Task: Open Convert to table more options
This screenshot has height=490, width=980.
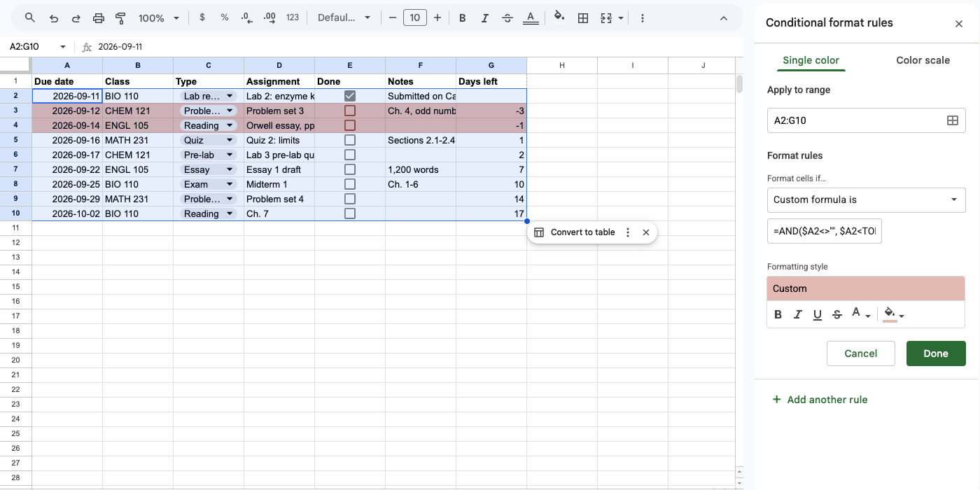Action: tap(628, 232)
